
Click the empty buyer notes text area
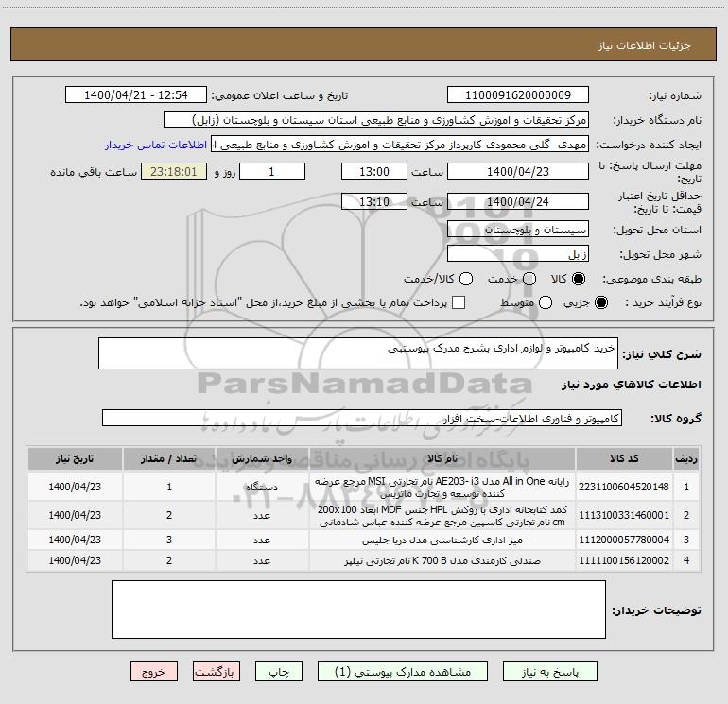coord(358,610)
